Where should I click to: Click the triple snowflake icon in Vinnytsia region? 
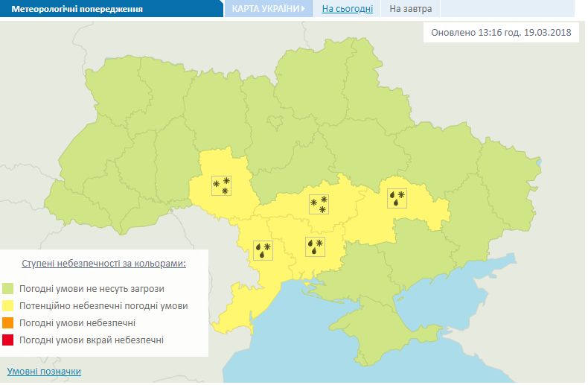[221, 185]
